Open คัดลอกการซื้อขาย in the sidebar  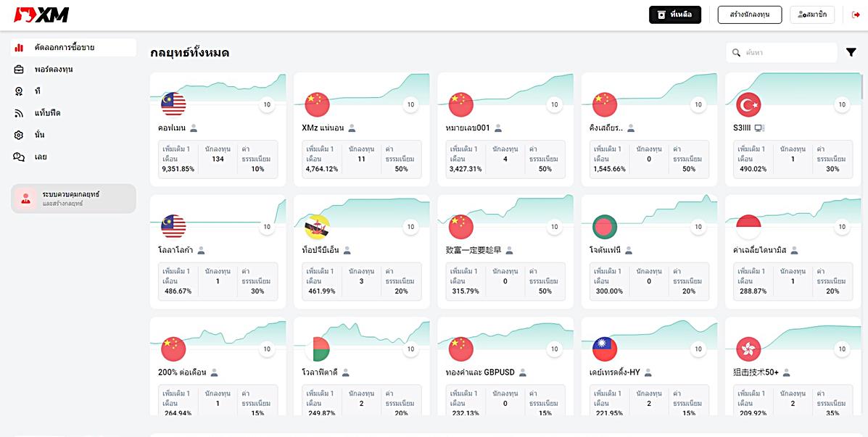point(73,48)
